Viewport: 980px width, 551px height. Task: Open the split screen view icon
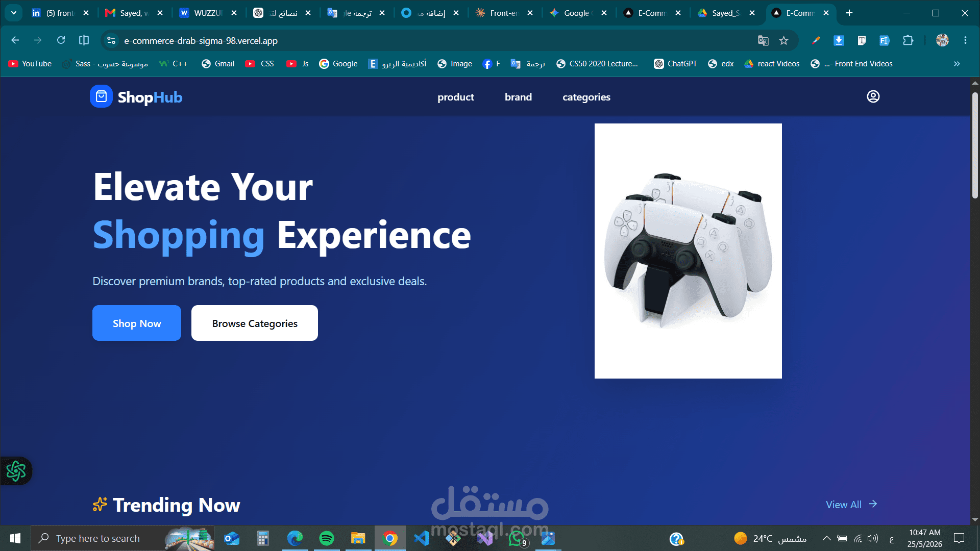(84, 40)
